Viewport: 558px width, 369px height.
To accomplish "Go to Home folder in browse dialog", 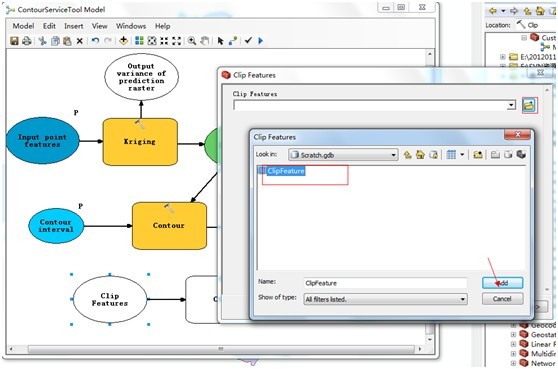I will pos(420,154).
